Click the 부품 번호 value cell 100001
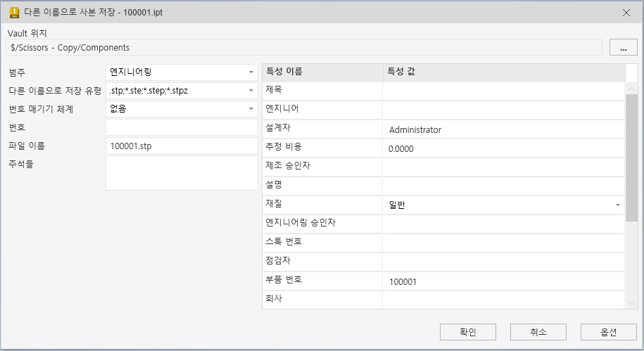The width and height of the screenshot is (644, 351). tap(503, 281)
